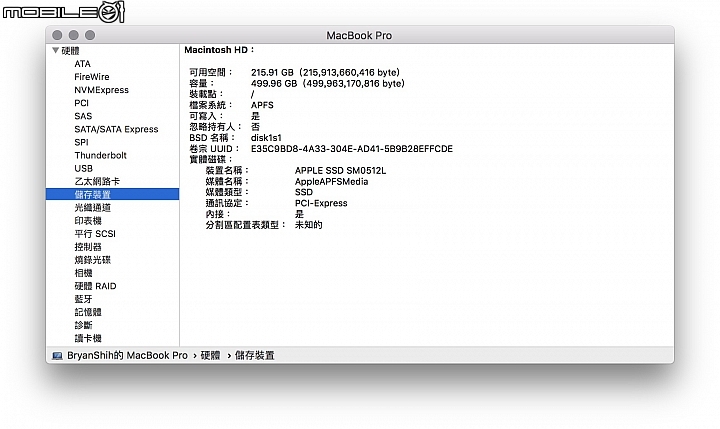
Task: Select 讀卡機 in the sidebar
Action: tap(88, 339)
